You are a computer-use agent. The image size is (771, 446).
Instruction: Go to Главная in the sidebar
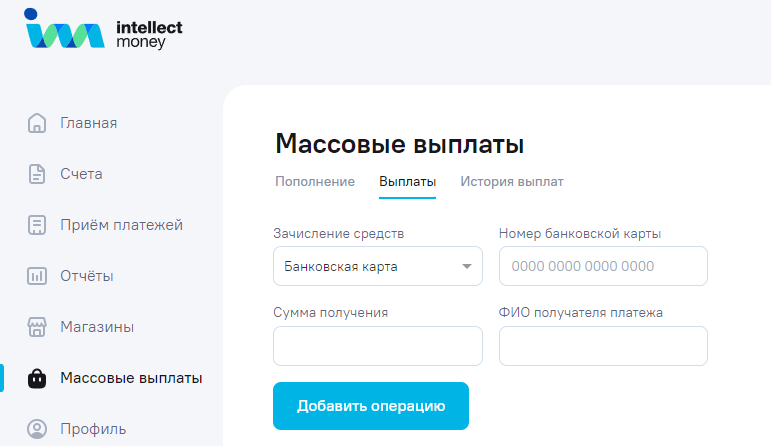tap(88, 124)
